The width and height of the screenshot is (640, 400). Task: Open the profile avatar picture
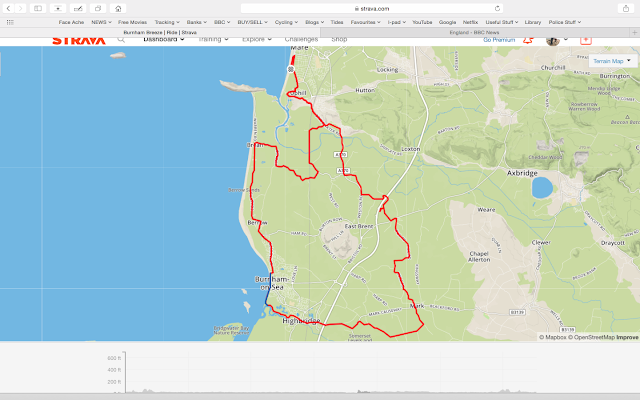pyautogui.click(x=553, y=40)
